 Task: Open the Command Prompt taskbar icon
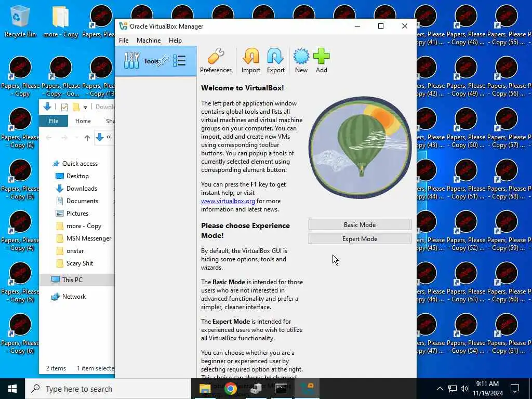(281, 389)
